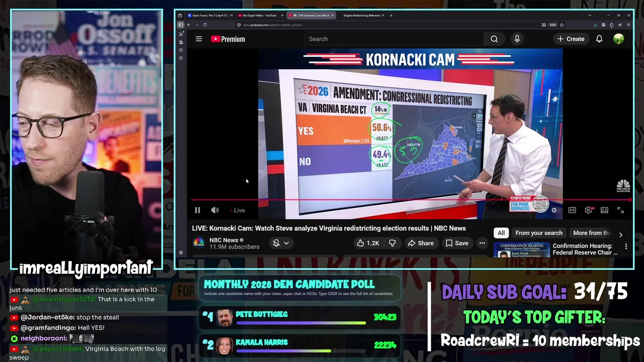The height and width of the screenshot is (362, 644).
Task: Close the LIVE: Kornacki Cam tab
Action: [332, 15]
